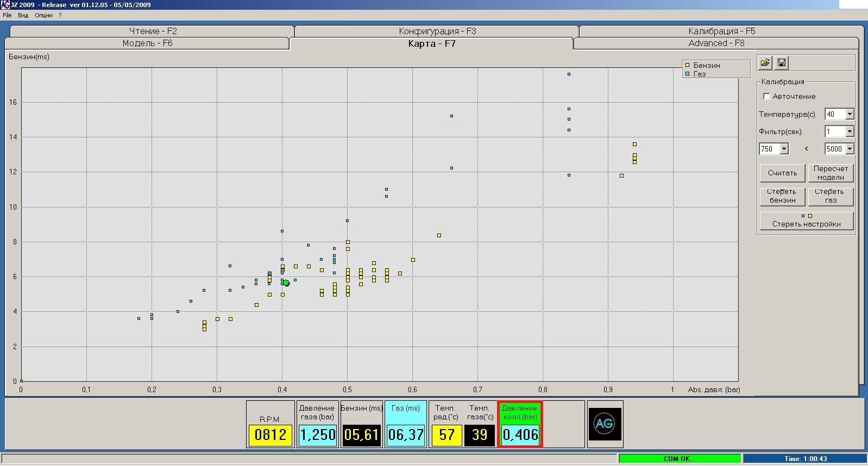Open the minimum RPM 750 dropdown
Screen dimensions: 868x466
click(x=784, y=149)
